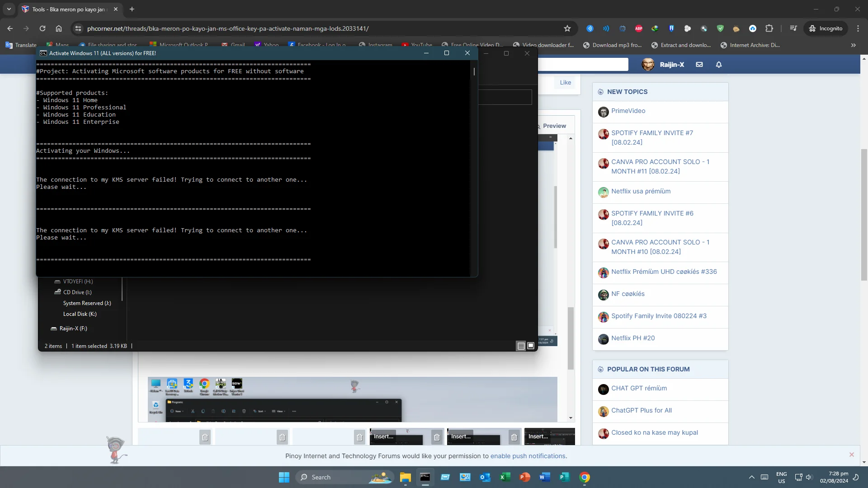Open volume control in system tray
868x488 pixels.
coord(809,477)
